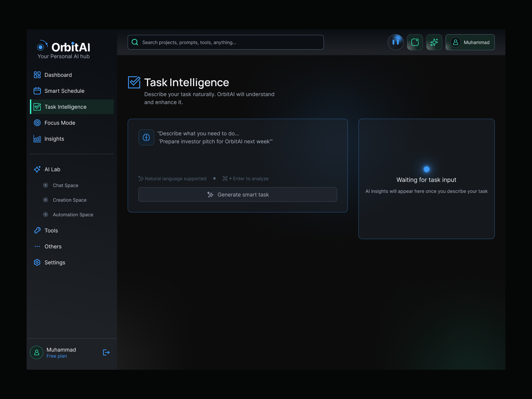532x399 pixels.
Task: Open the Tools section in the sidebar
Action: coord(51,230)
